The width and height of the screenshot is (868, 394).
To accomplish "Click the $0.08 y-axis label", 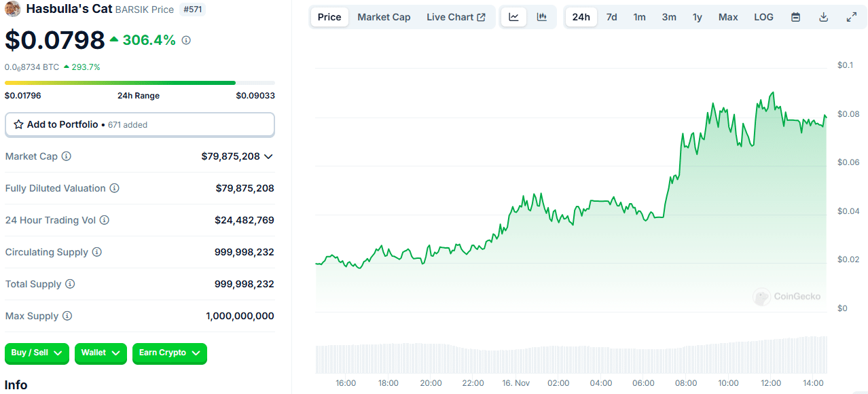I will click(x=848, y=113).
